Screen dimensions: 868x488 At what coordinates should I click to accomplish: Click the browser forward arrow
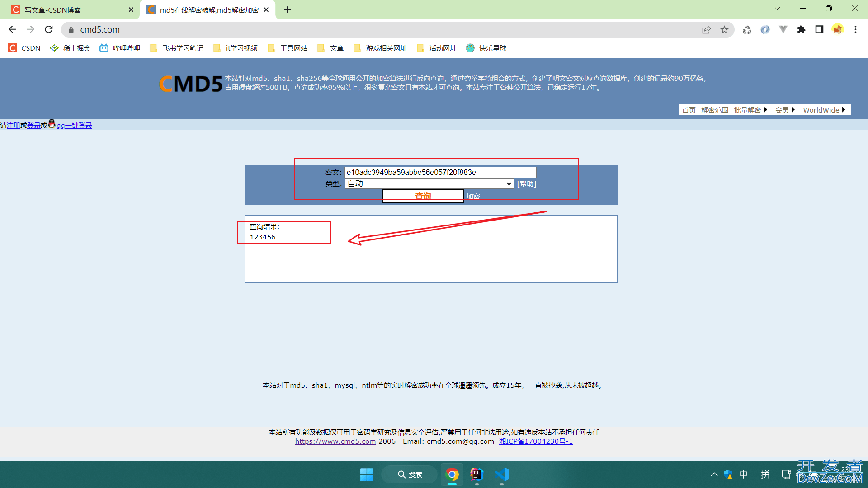point(30,29)
